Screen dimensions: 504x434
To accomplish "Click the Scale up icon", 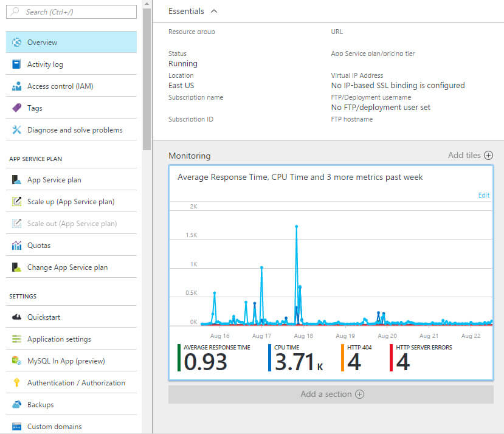I will [x=16, y=202].
